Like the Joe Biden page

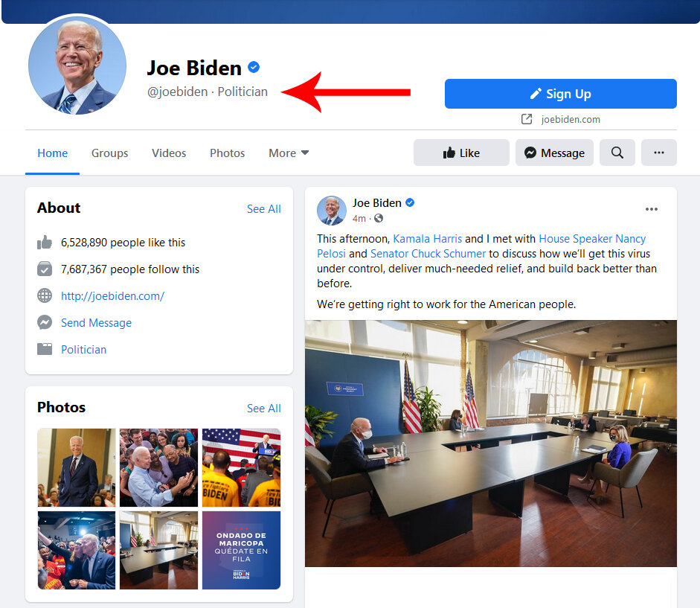461,153
